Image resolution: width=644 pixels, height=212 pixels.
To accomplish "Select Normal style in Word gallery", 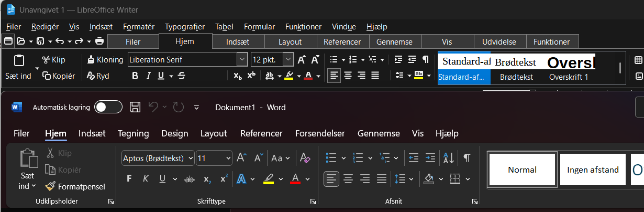I will tap(522, 169).
